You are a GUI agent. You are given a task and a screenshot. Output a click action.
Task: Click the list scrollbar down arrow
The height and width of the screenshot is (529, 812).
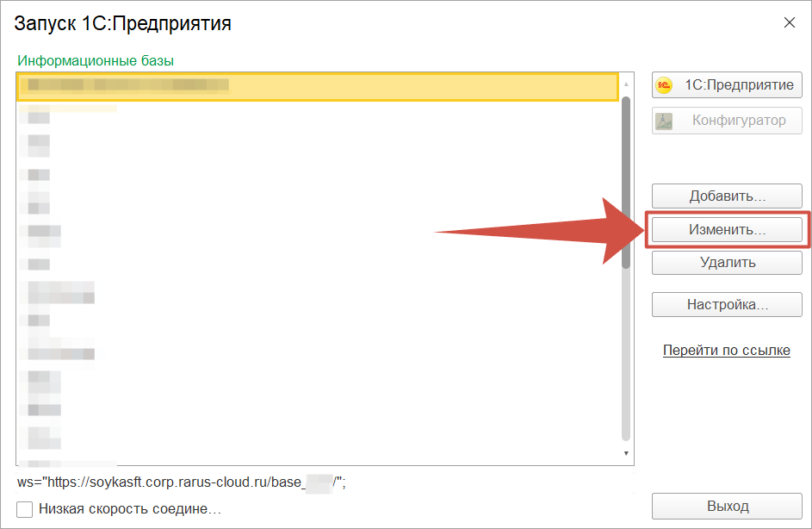pyautogui.click(x=626, y=452)
